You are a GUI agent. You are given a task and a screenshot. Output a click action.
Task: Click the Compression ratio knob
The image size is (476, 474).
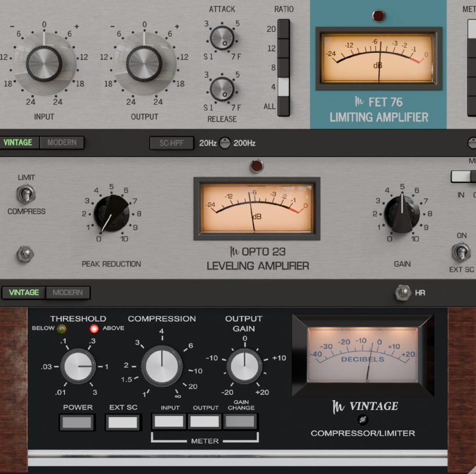[x=162, y=366]
